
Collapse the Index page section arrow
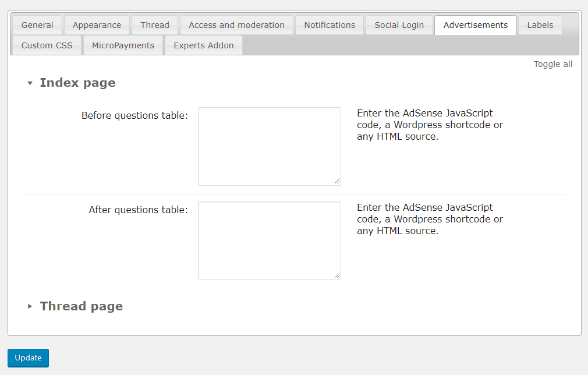30,83
